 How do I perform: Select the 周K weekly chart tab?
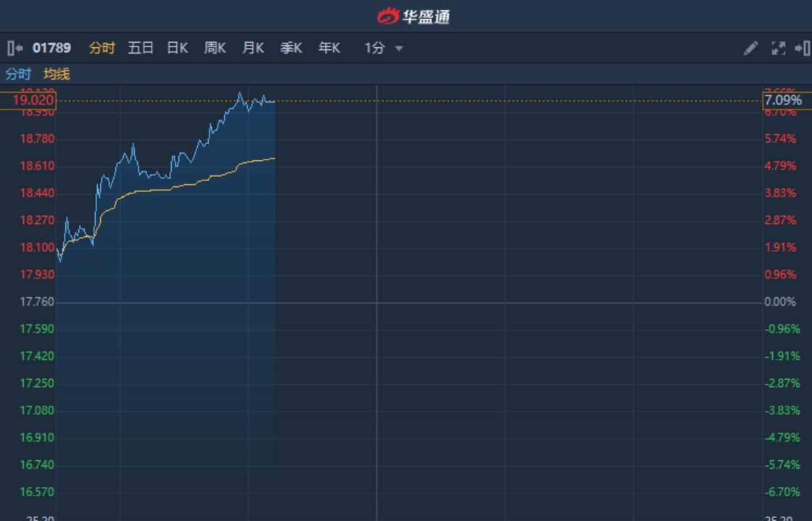click(215, 49)
